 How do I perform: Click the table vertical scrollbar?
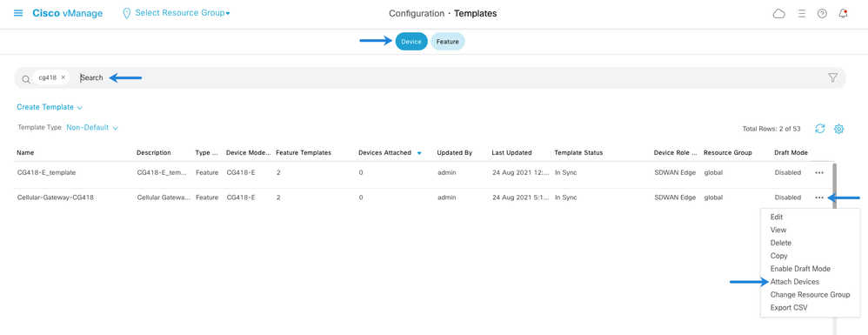[x=834, y=185]
